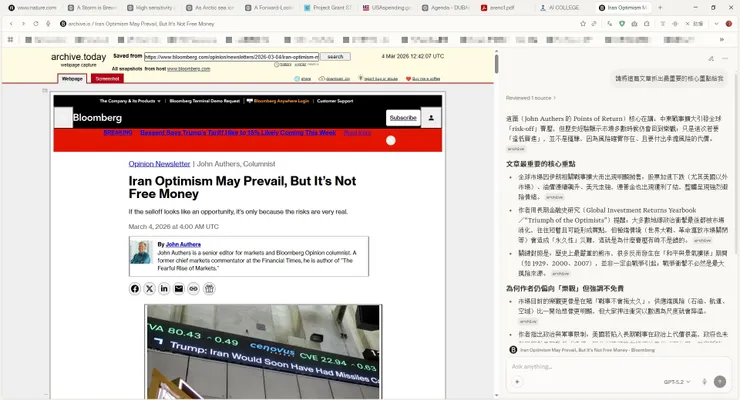
Task: Bookmark this page with the star icon
Action: [583, 24]
